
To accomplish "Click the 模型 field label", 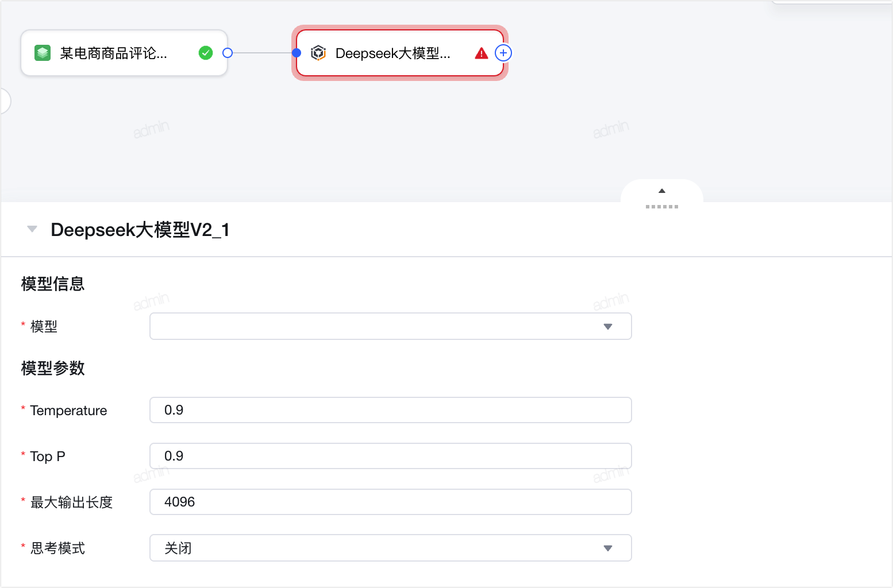I will [x=44, y=327].
